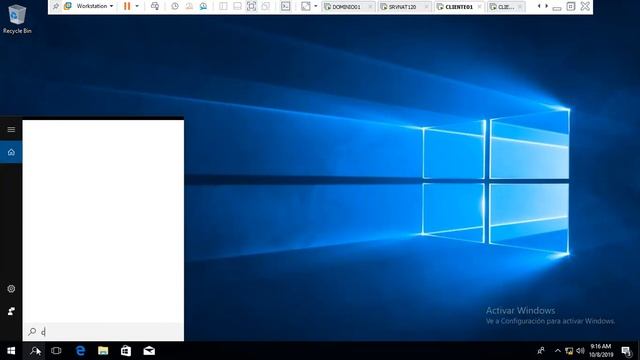The width and height of the screenshot is (640, 360).
Task: Switch to the SRVNAT120 VM tab
Action: coord(402,7)
